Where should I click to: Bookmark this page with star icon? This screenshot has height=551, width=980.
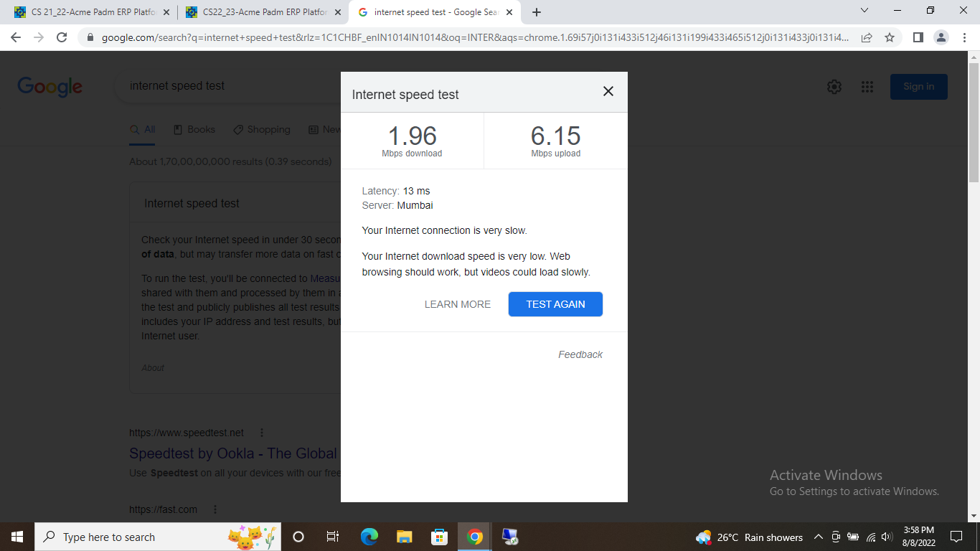(x=890, y=37)
